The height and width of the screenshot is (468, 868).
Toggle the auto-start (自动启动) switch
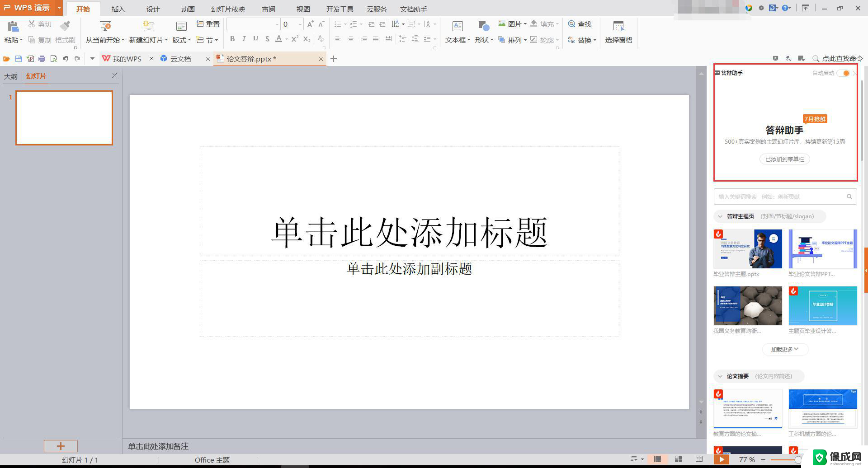click(843, 73)
